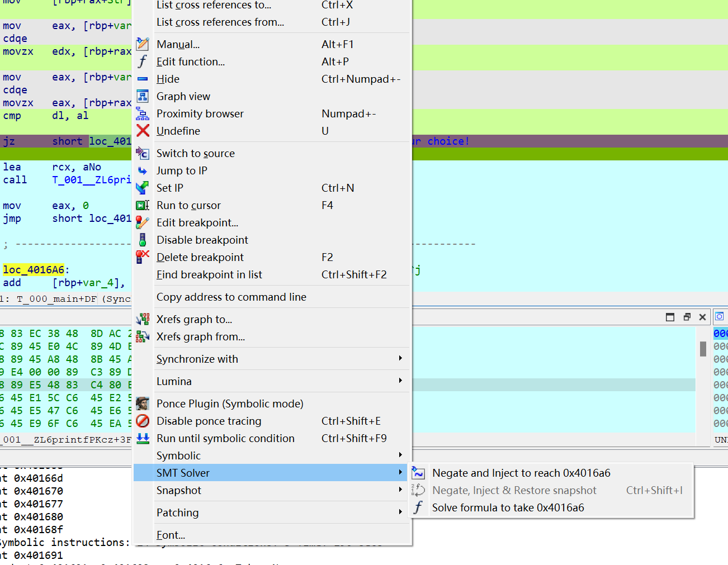Select the red X Undefine icon
Viewport: 728px width, 565px height.
[x=143, y=131]
